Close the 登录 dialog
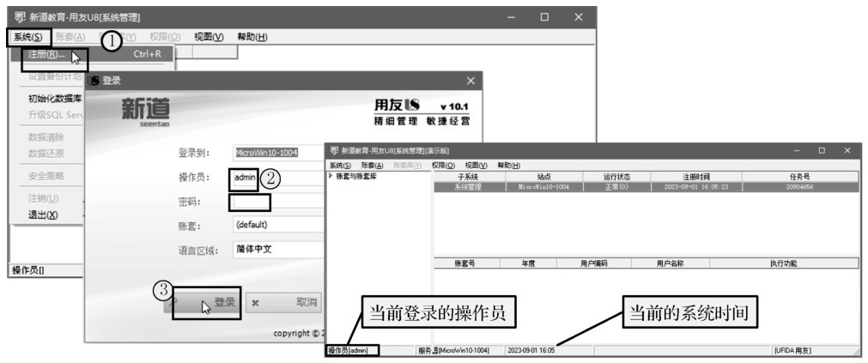 (470, 81)
